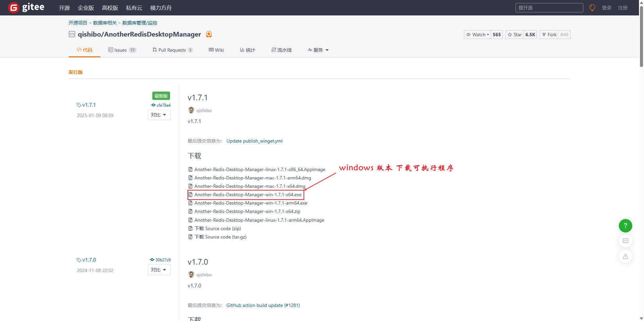This screenshot has width=644, height=321.
Task: Fork the repository
Action: click(549, 35)
